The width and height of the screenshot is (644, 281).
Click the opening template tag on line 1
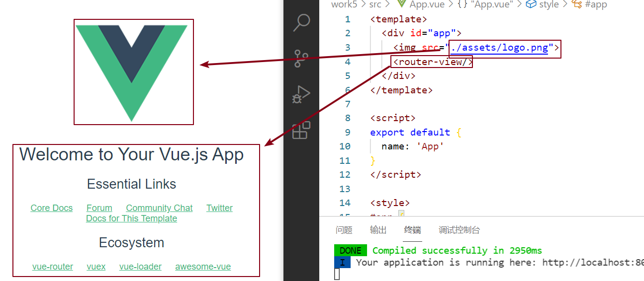coord(399,19)
